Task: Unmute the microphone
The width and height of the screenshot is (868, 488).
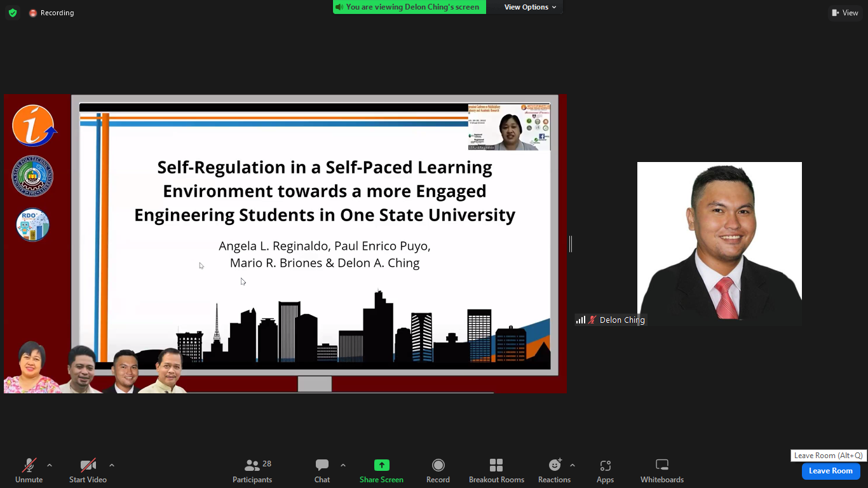Action: point(29,471)
